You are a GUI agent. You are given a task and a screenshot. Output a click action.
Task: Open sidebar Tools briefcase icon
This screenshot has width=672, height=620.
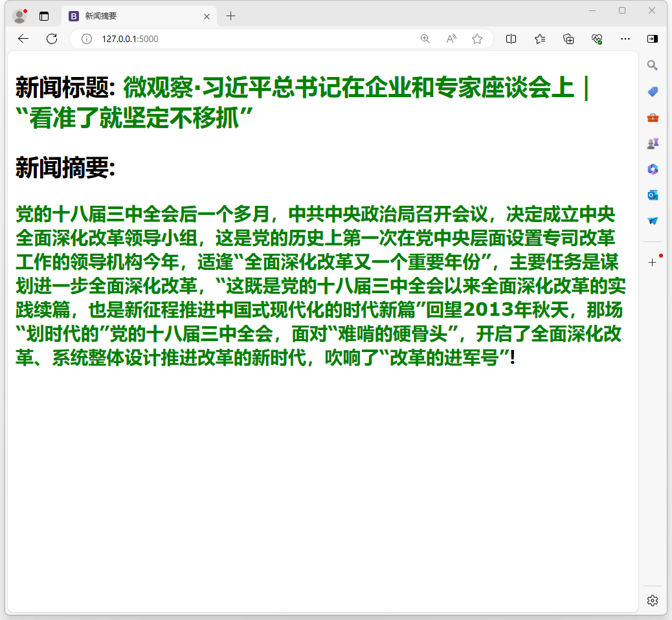pos(653,117)
